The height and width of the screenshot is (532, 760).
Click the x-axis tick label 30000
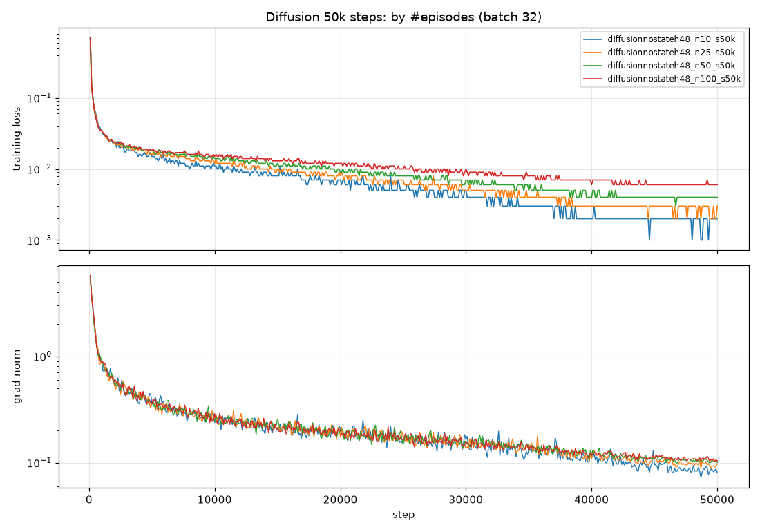tap(466, 500)
